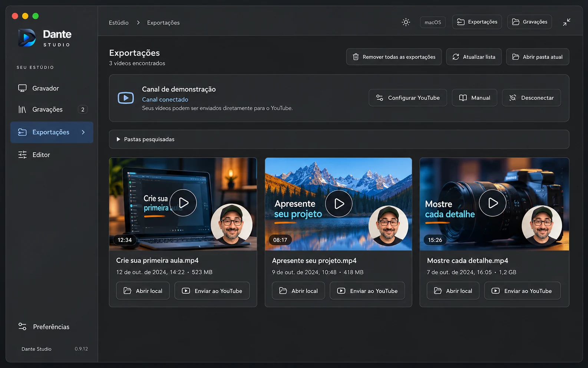
Task: Click the file name Apresente seu projeto.mp4
Action: [x=314, y=261]
